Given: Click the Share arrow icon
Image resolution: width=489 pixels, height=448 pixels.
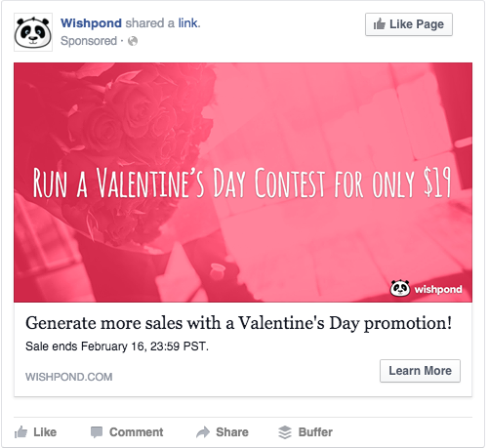Looking at the screenshot, I should click(203, 432).
